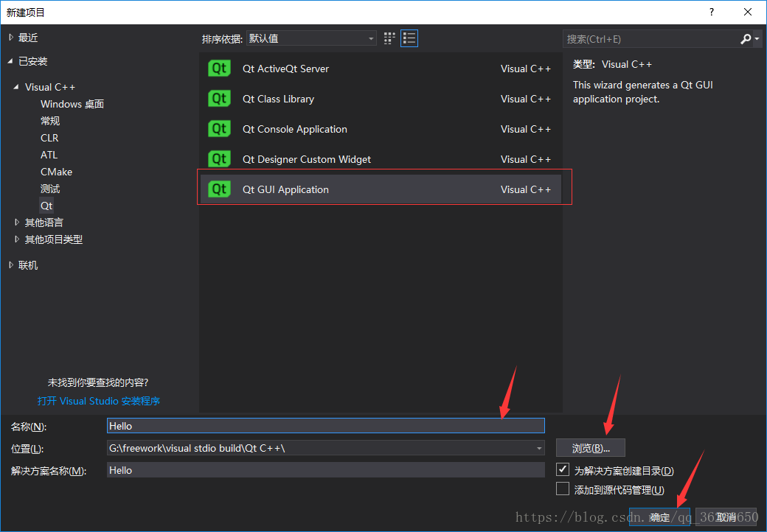767x532 pixels.
Task: Open the location path dropdown arrow
Action: (x=538, y=449)
